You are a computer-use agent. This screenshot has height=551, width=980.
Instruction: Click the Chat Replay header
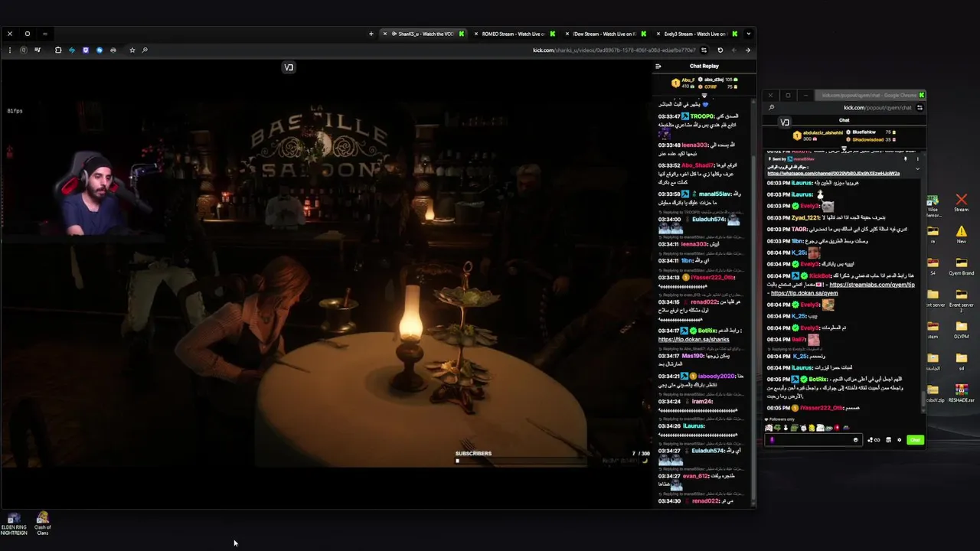[704, 66]
